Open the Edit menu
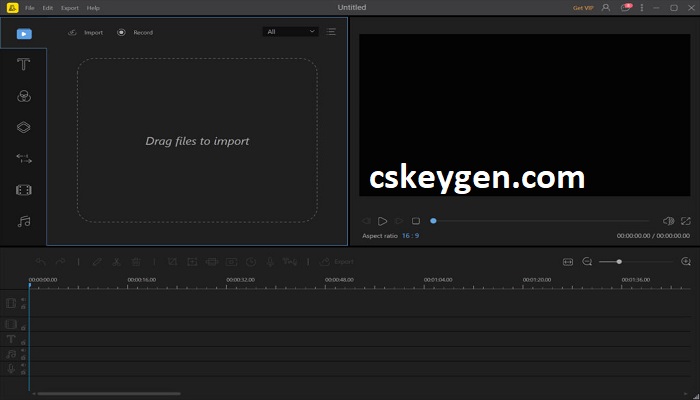Screen dimensions: 700x400 click(48, 8)
